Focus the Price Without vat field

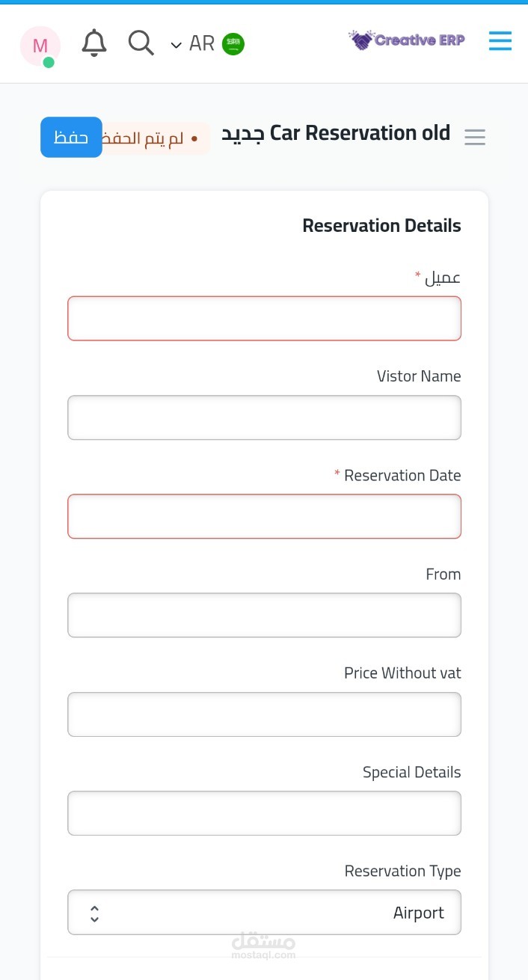[264, 714]
